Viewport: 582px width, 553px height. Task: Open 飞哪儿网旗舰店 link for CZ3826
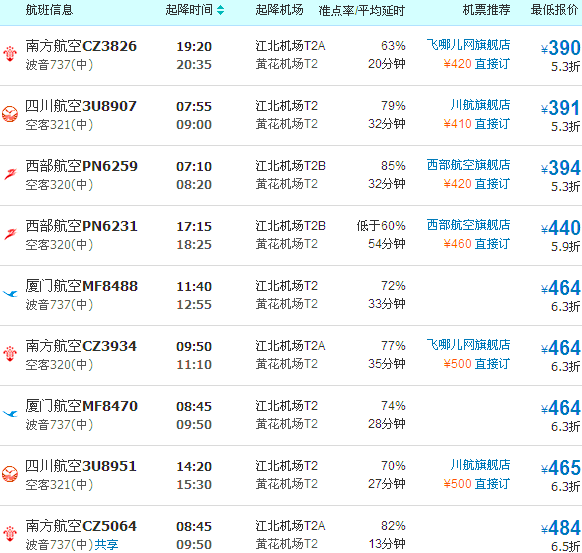point(468,45)
